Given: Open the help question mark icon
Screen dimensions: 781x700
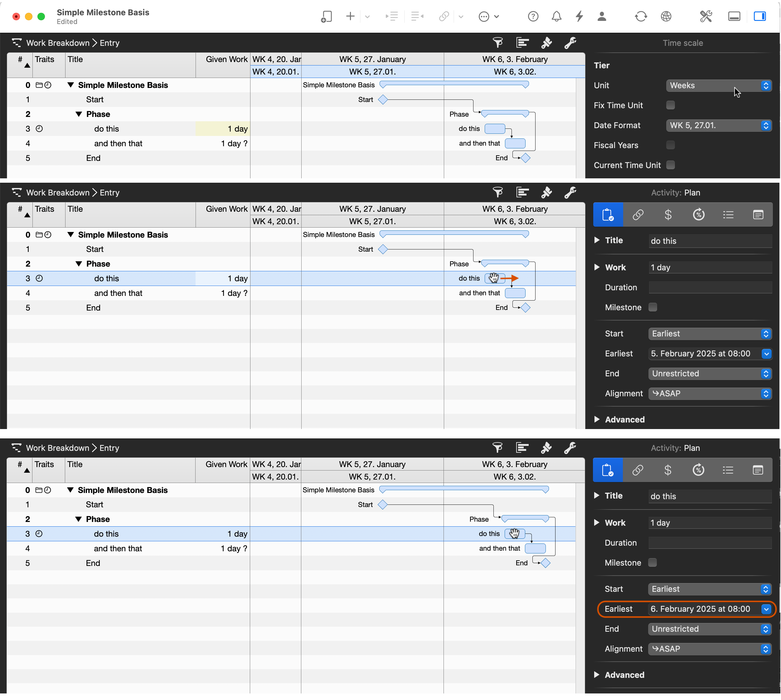Looking at the screenshot, I should (533, 17).
